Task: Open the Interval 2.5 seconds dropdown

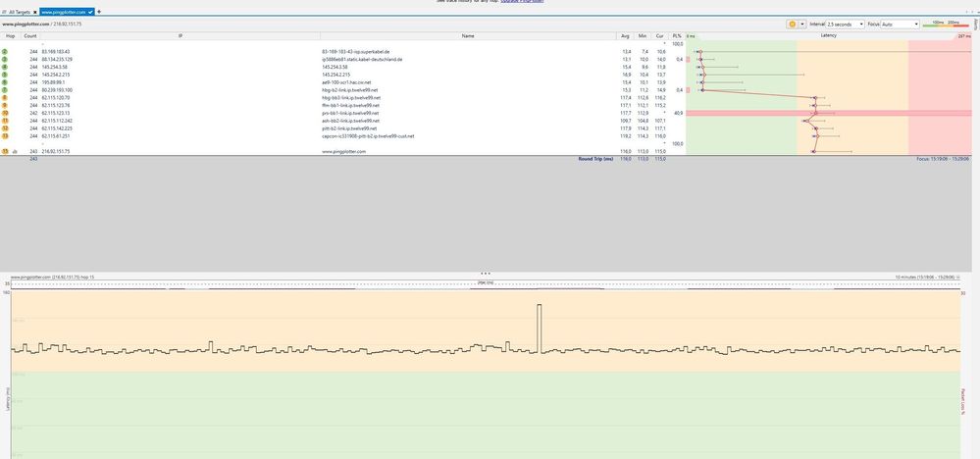Action: point(845,24)
